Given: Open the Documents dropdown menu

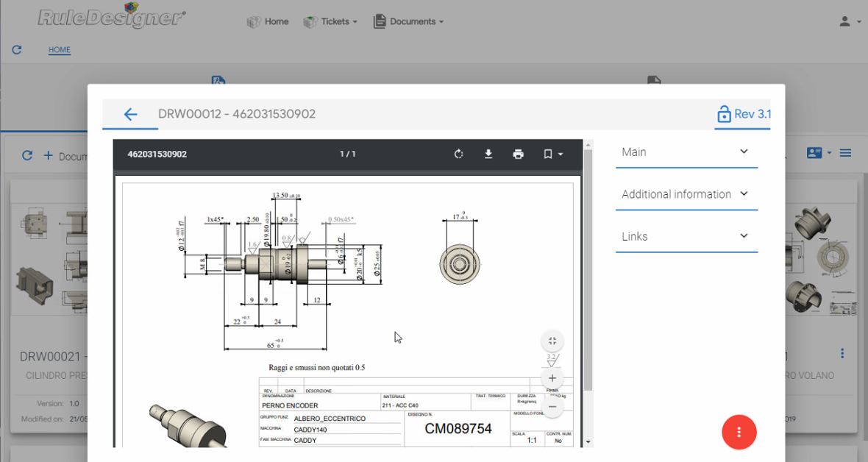Looking at the screenshot, I should (x=408, y=21).
